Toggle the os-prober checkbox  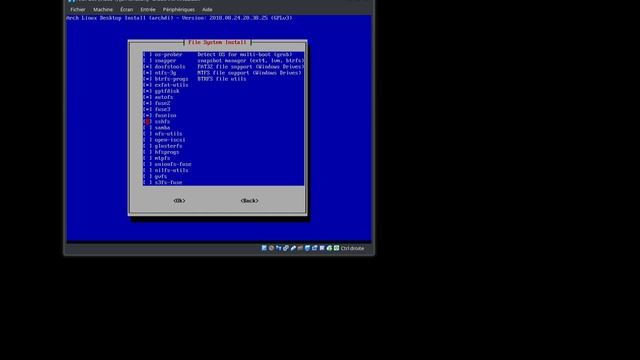[x=148, y=54]
